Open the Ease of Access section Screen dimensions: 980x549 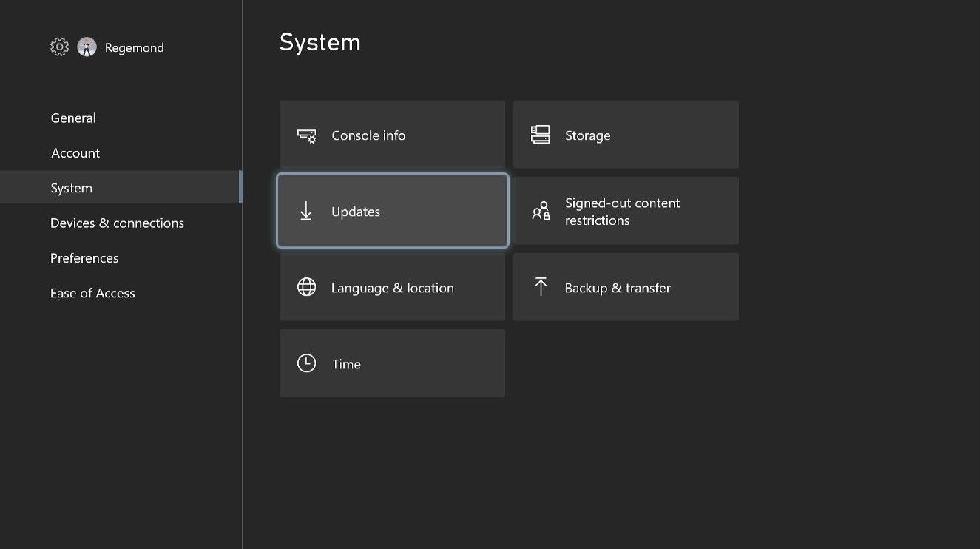pyautogui.click(x=92, y=293)
